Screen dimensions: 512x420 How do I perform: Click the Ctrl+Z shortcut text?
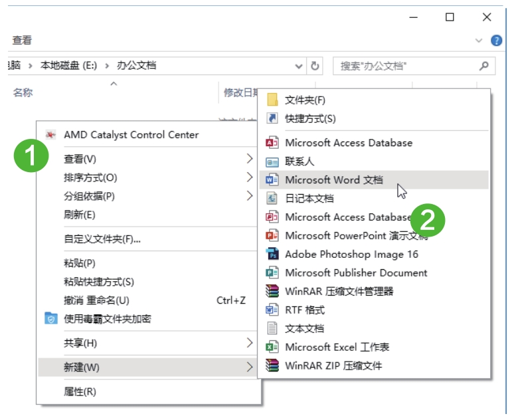pyautogui.click(x=231, y=300)
